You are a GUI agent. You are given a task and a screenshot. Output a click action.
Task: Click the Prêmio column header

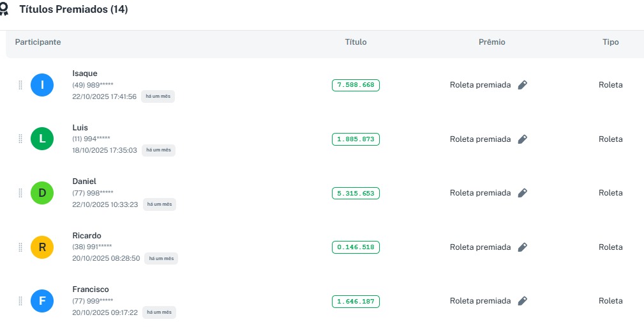click(x=491, y=42)
